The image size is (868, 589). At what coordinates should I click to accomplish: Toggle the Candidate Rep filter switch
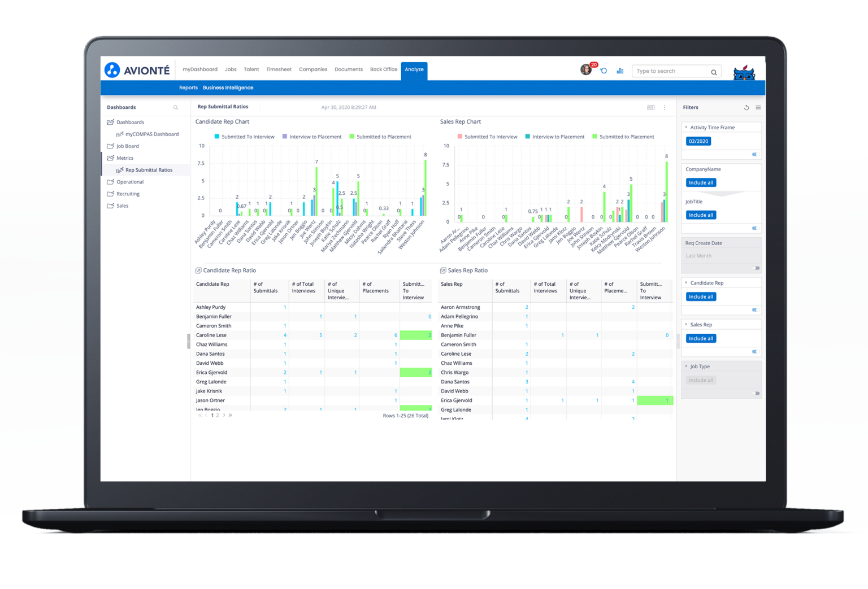pos(755,310)
